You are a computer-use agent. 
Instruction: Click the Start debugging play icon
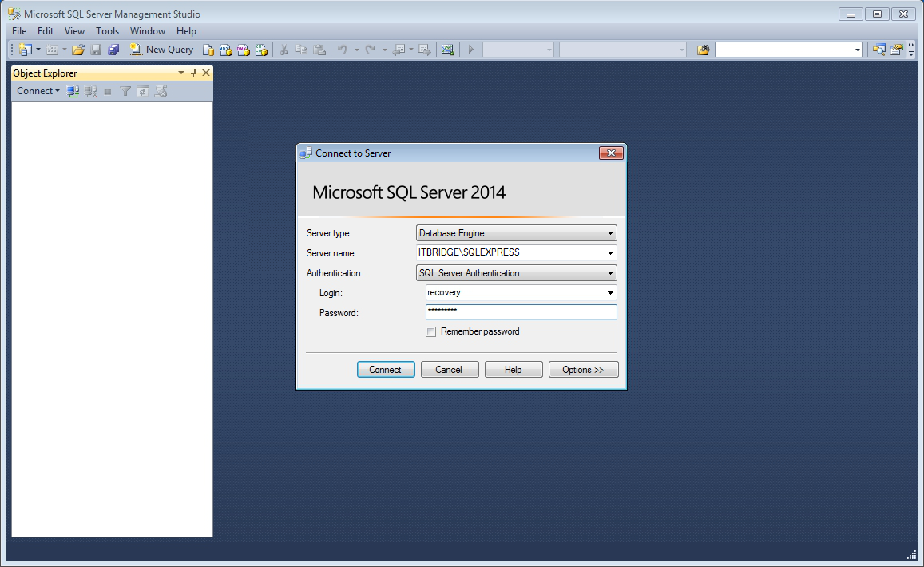click(470, 50)
